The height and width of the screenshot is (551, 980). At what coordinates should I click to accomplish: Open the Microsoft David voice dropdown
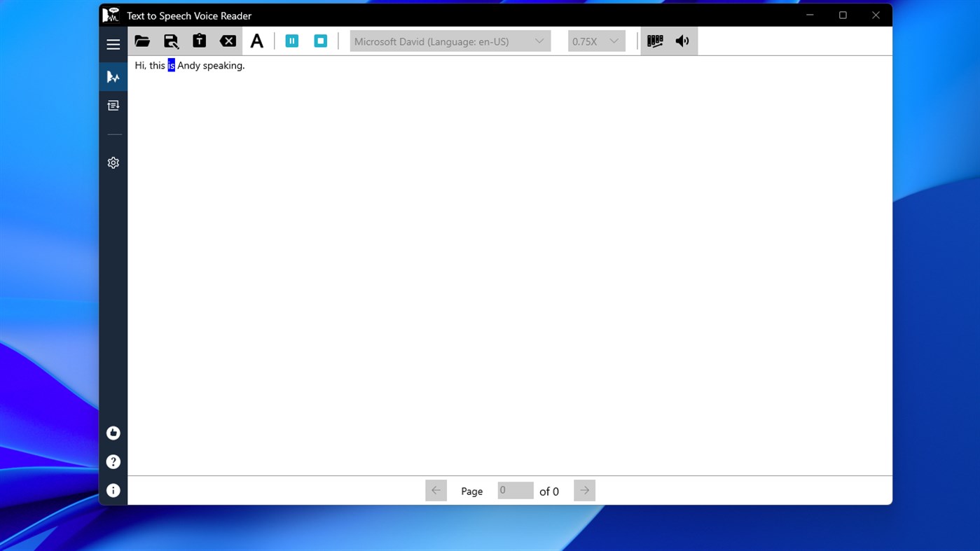click(x=450, y=41)
